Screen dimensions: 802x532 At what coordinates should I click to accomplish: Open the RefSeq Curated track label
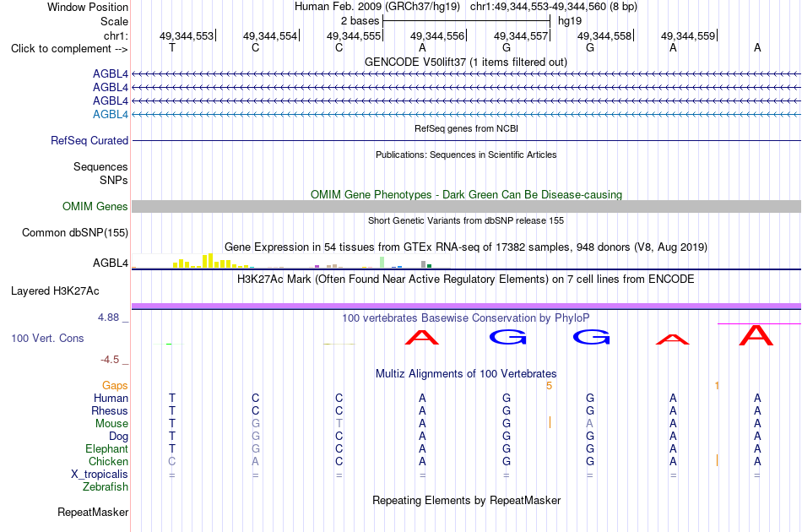click(x=89, y=140)
